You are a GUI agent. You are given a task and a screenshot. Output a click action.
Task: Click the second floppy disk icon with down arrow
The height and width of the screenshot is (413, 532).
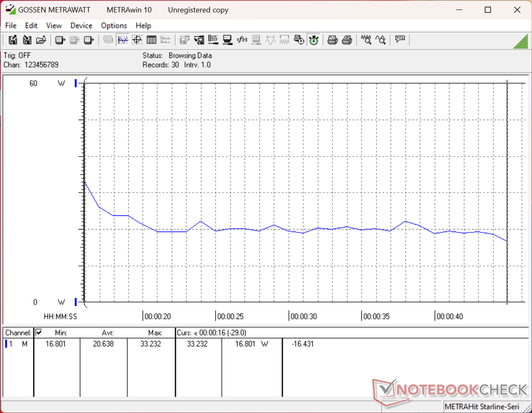pyautogui.click(x=27, y=40)
